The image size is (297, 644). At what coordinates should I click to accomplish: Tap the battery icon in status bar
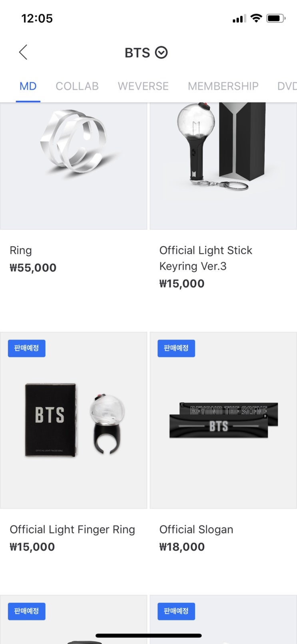click(276, 18)
